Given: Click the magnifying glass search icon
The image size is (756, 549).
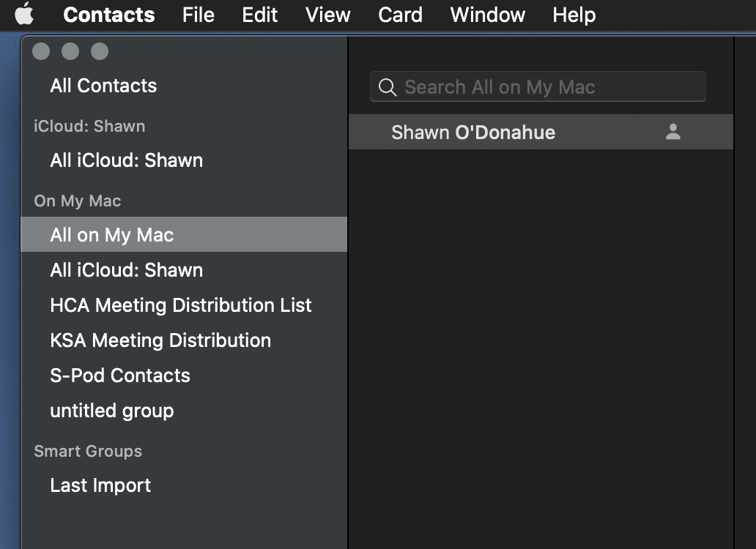Looking at the screenshot, I should [x=387, y=88].
